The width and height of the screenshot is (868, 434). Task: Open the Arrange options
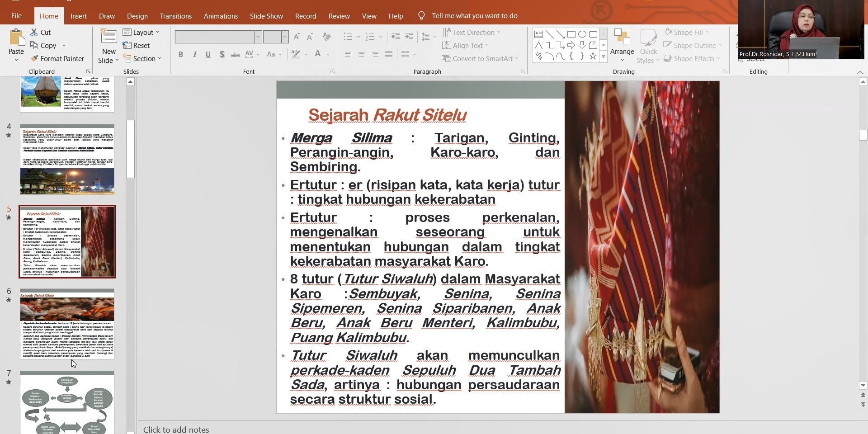point(622,45)
